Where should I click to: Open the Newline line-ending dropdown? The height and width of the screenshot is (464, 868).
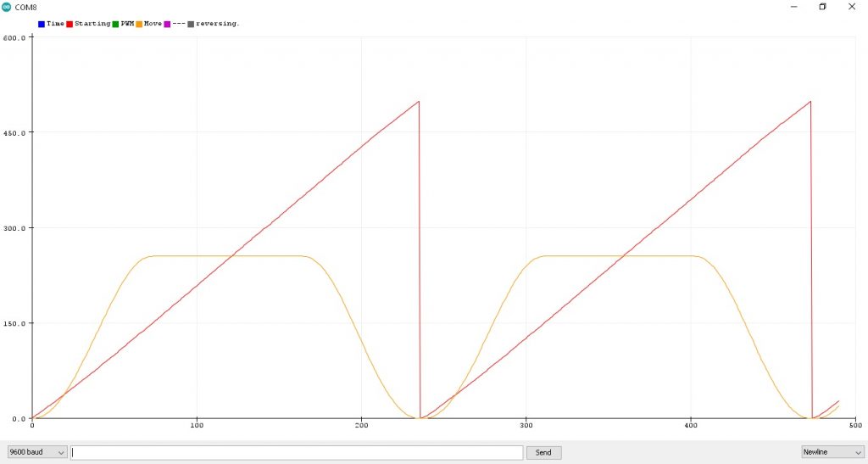click(832, 452)
